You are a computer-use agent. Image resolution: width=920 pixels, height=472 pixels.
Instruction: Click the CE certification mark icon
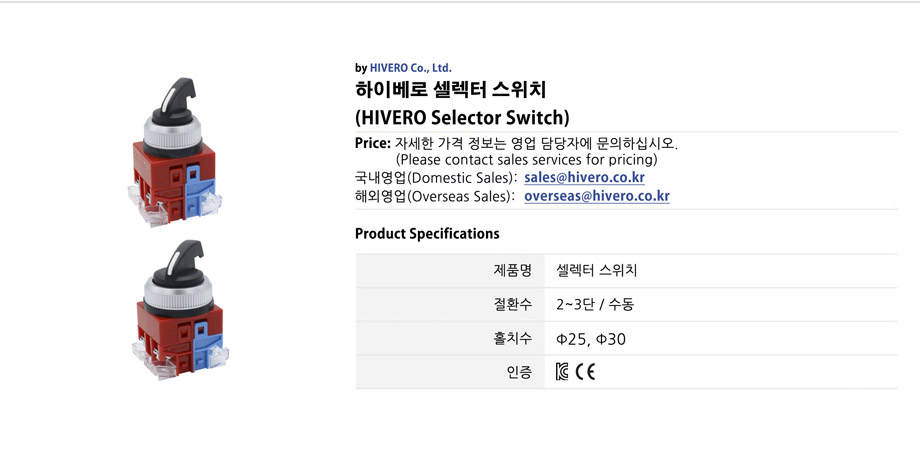585,372
